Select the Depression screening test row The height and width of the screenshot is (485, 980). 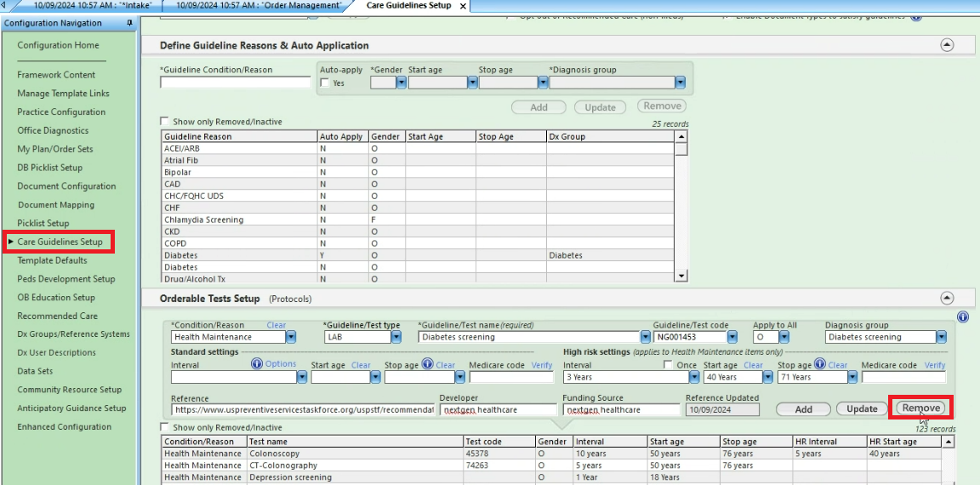551,477
